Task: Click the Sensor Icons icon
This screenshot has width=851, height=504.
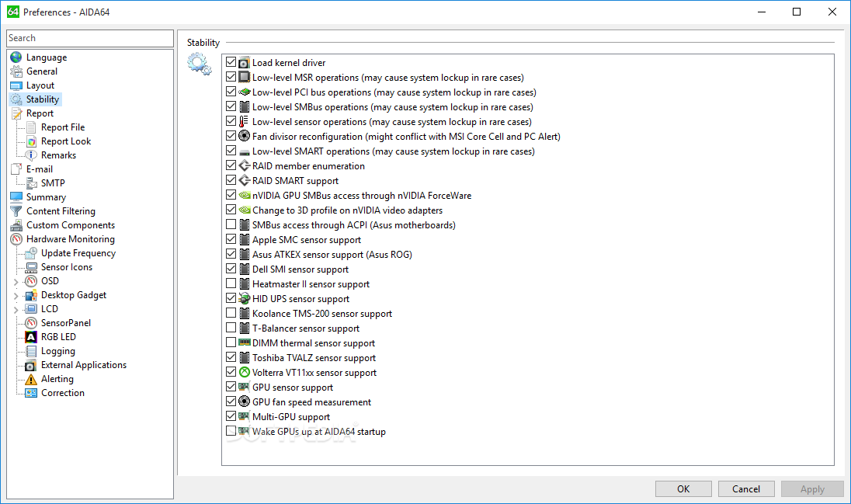Action: pyautogui.click(x=32, y=267)
